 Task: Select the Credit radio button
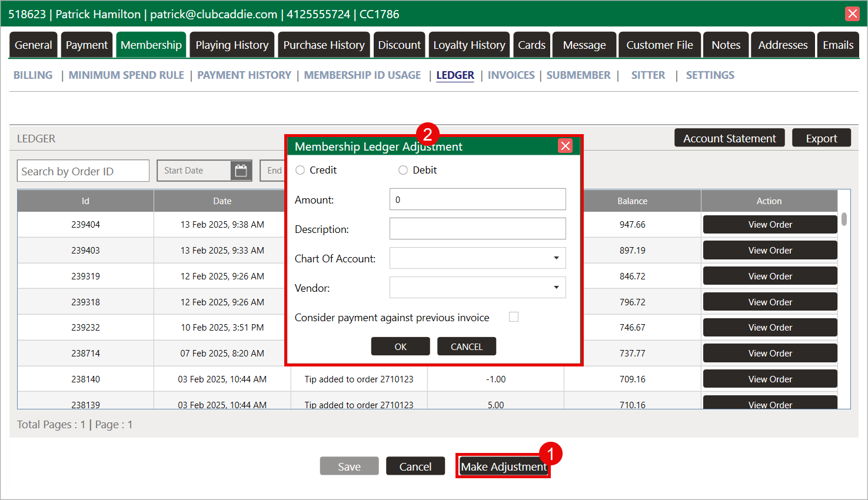point(300,170)
